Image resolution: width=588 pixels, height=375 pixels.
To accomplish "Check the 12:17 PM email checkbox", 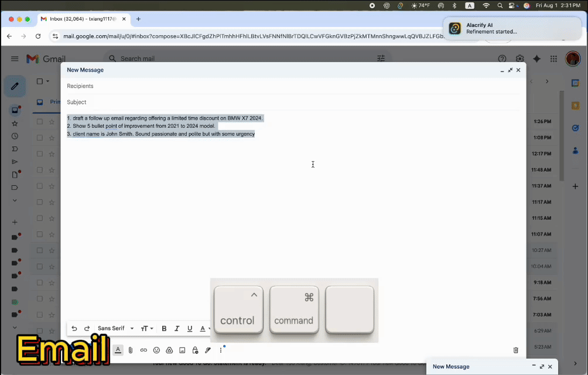I will click(40, 154).
